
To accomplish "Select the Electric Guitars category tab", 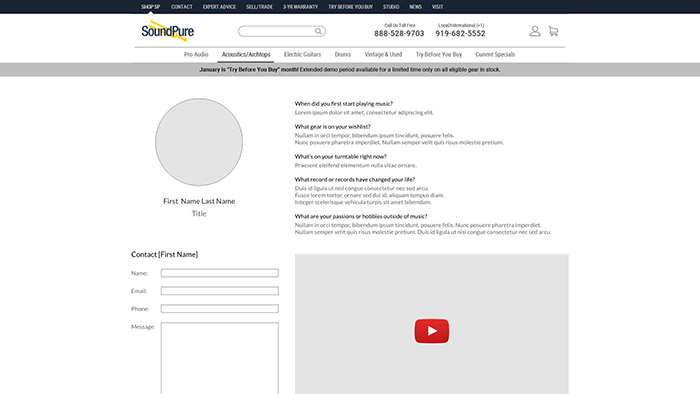I will (302, 54).
